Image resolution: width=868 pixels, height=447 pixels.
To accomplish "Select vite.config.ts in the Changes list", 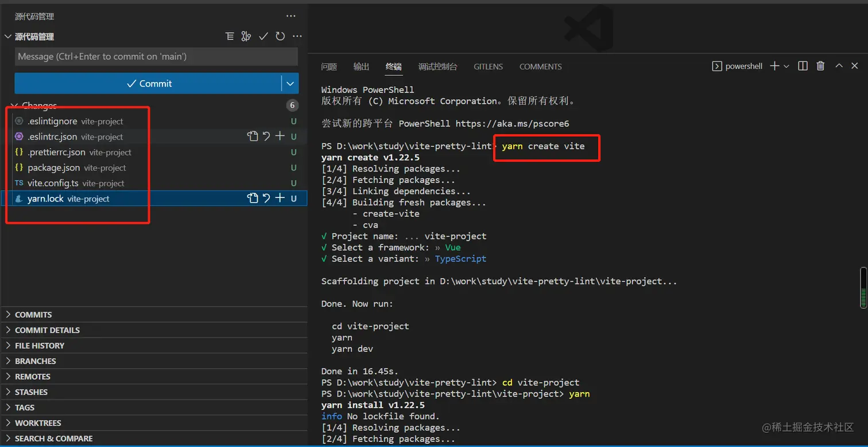I will 154,183.
